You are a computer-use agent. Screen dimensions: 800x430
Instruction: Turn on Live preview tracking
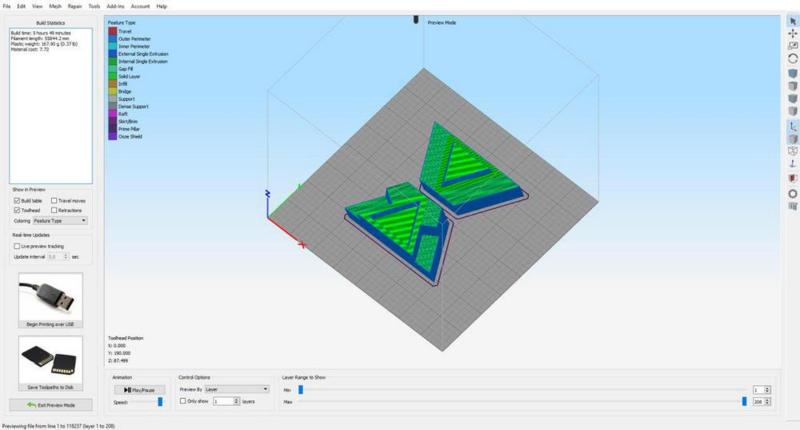pyautogui.click(x=17, y=245)
